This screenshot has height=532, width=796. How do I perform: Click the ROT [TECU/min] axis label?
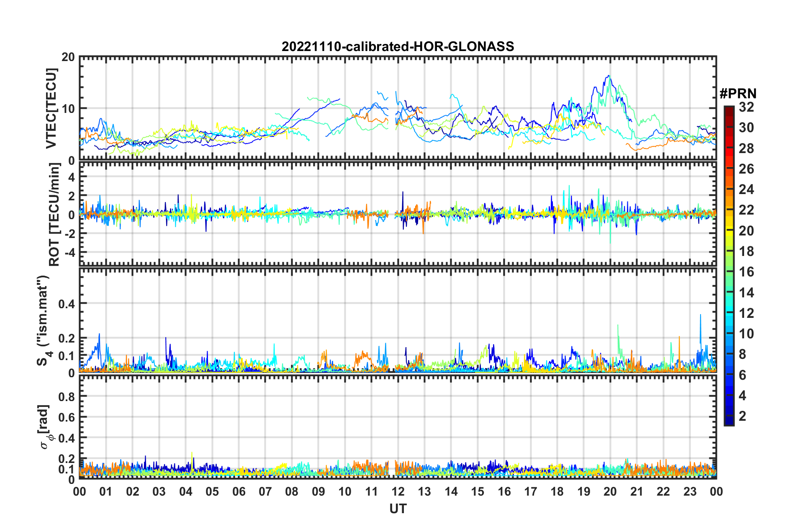point(54,215)
